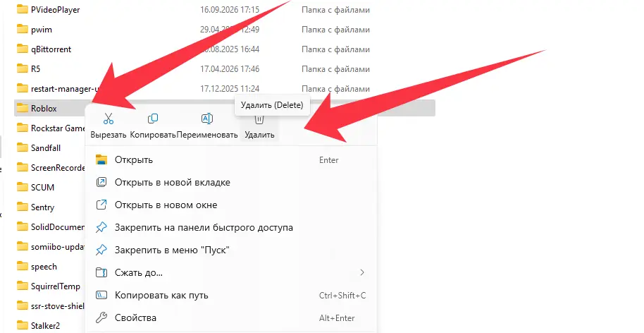The image size is (644, 333).
Task: Click the SolidDocuments folder icon
Action: click(22, 226)
